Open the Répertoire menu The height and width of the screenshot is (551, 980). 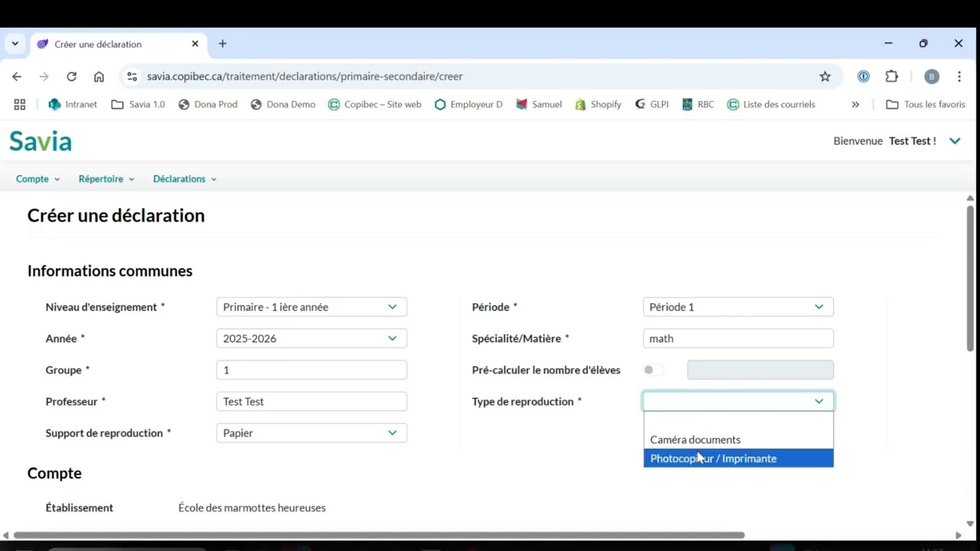(x=106, y=179)
